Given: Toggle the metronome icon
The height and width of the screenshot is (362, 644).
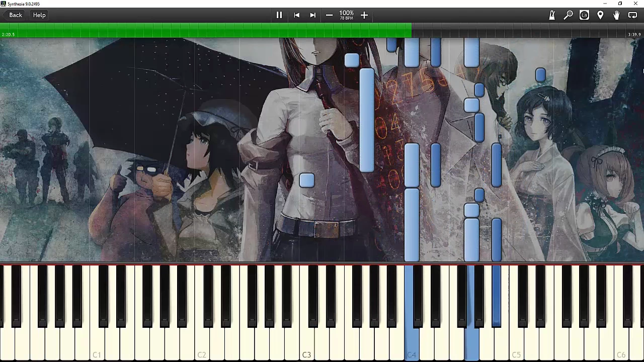Looking at the screenshot, I should 552,15.
